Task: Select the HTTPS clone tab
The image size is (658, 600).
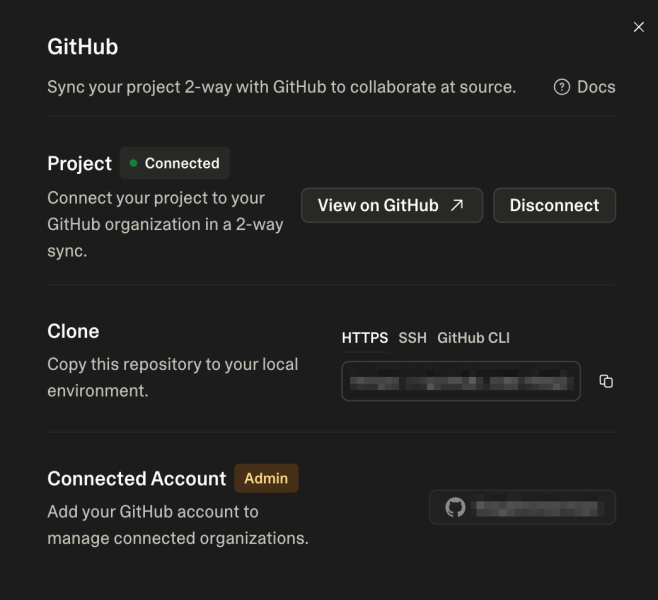Action: coord(365,338)
